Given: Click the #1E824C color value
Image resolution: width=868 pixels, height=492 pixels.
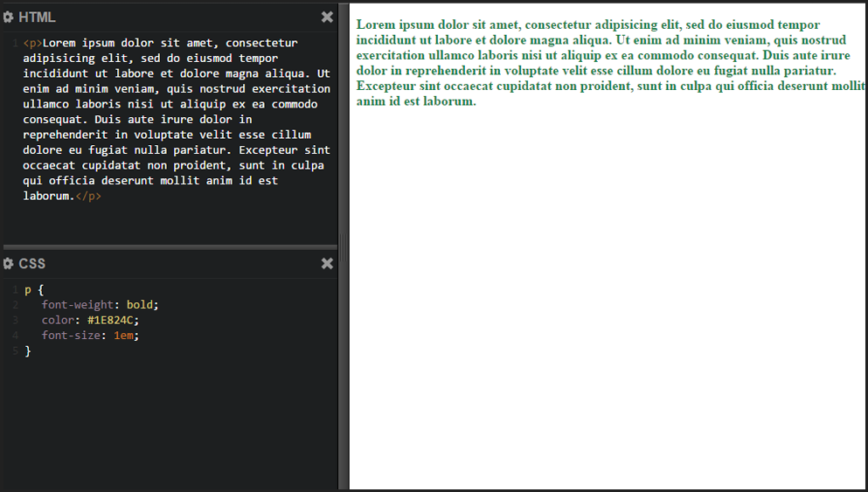Looking at the screenshot, I should tap(113, 320).
